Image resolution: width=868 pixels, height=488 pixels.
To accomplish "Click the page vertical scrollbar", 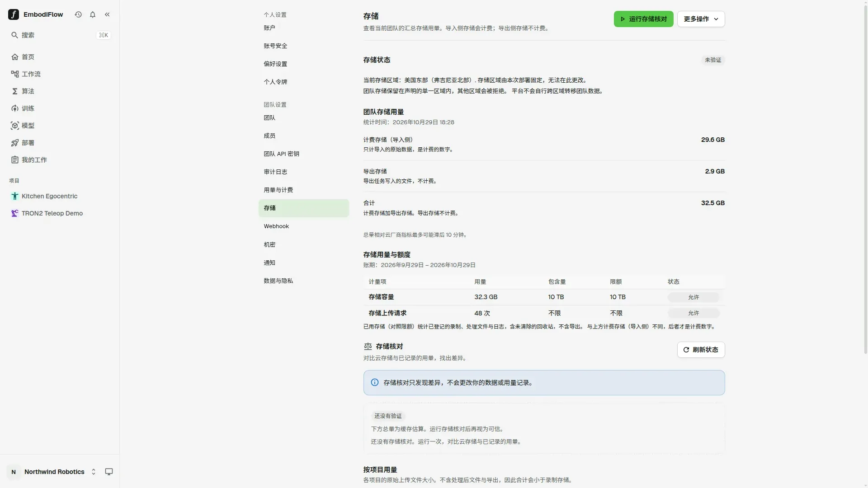I will click(865, 181).
